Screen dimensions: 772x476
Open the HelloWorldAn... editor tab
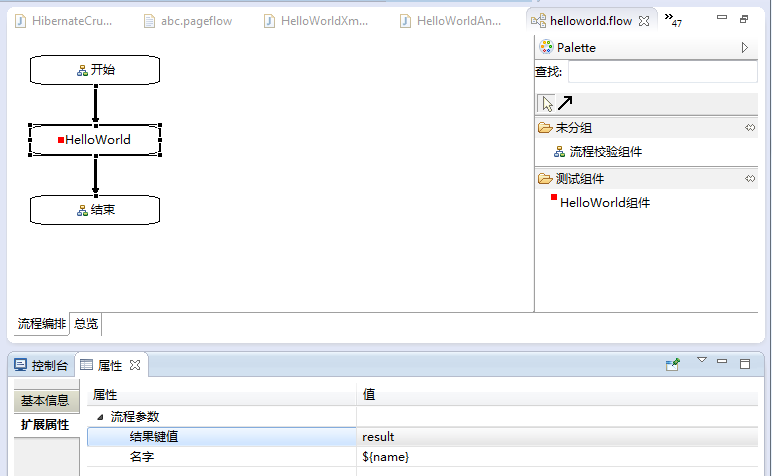(x=451, y=21)
